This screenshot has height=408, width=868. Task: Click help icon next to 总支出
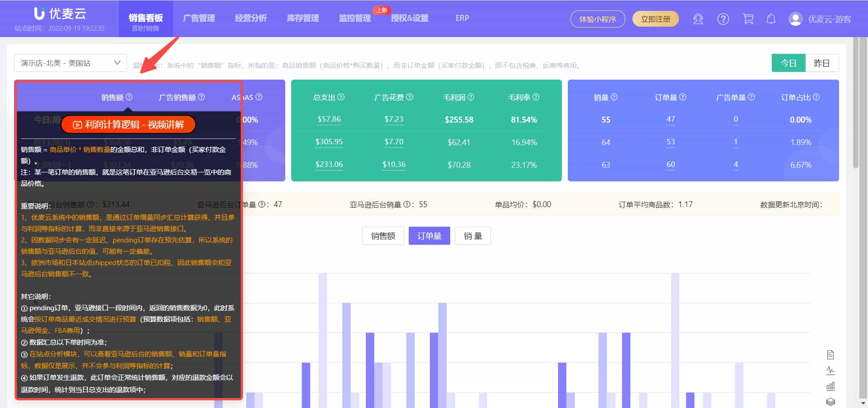tap(341, 97)
